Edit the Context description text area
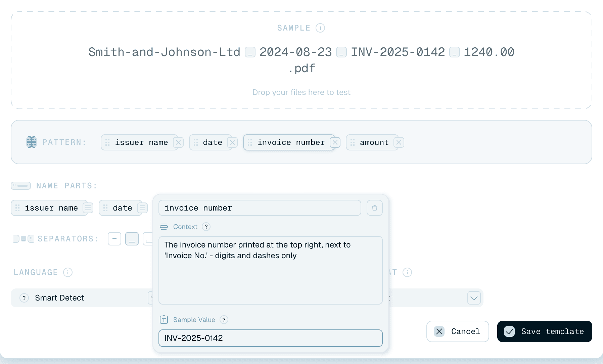603x364 pixels. pos(271,270)
